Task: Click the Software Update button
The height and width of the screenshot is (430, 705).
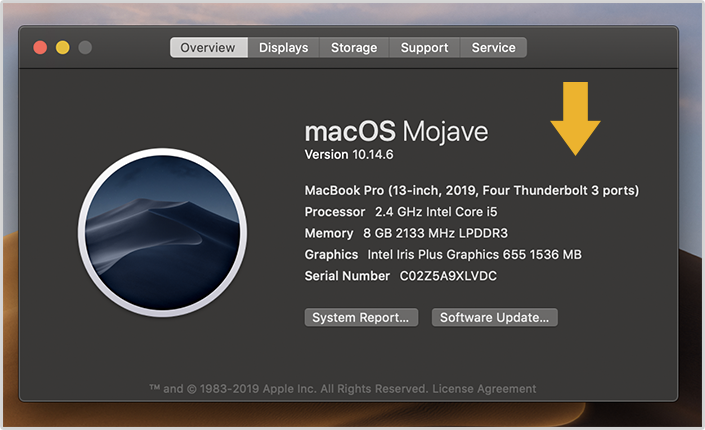Action: (495, 317)
